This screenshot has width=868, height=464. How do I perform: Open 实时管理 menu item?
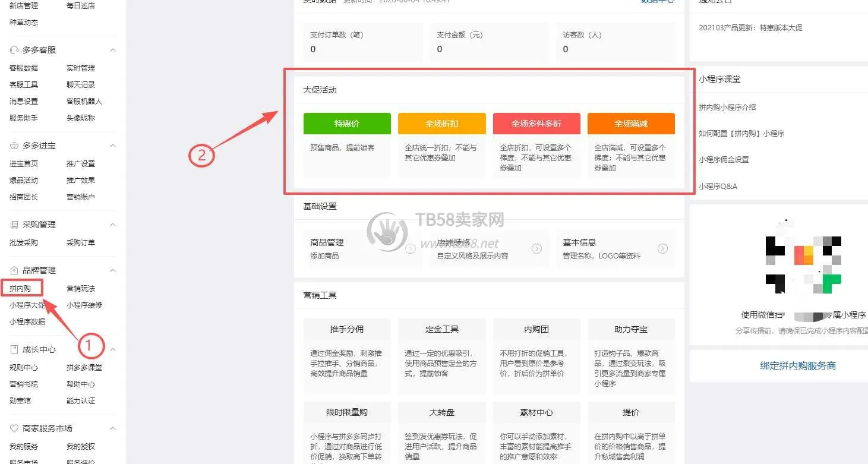81,68
